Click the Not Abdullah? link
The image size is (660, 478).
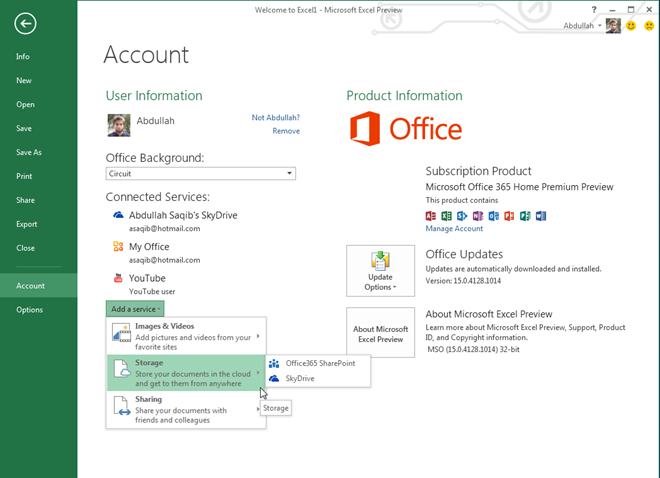(276, 117)
